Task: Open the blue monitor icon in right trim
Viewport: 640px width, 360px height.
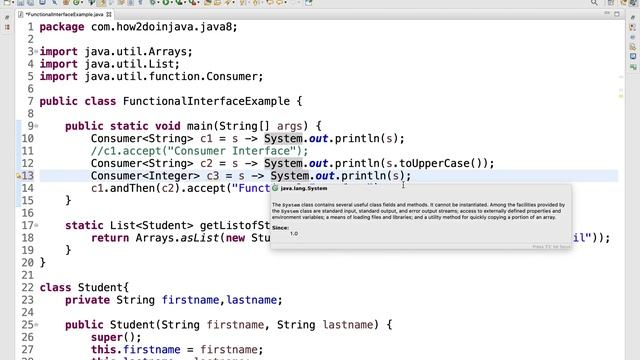Action: pyautogui.click(x=633, y=56)
